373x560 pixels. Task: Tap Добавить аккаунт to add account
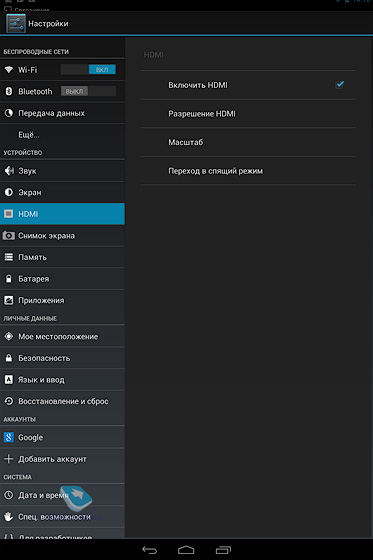coord(62,459)
